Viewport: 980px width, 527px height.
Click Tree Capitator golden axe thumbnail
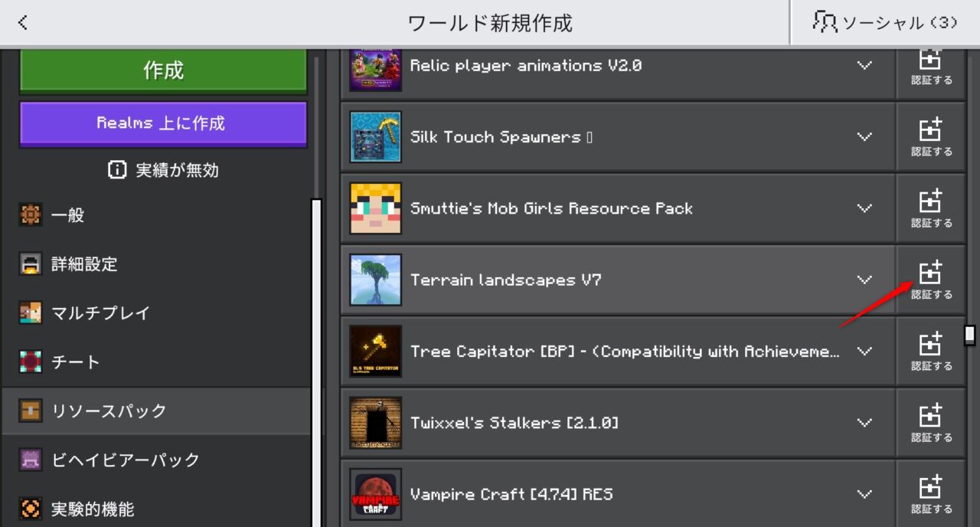click(x=375, y=352)
